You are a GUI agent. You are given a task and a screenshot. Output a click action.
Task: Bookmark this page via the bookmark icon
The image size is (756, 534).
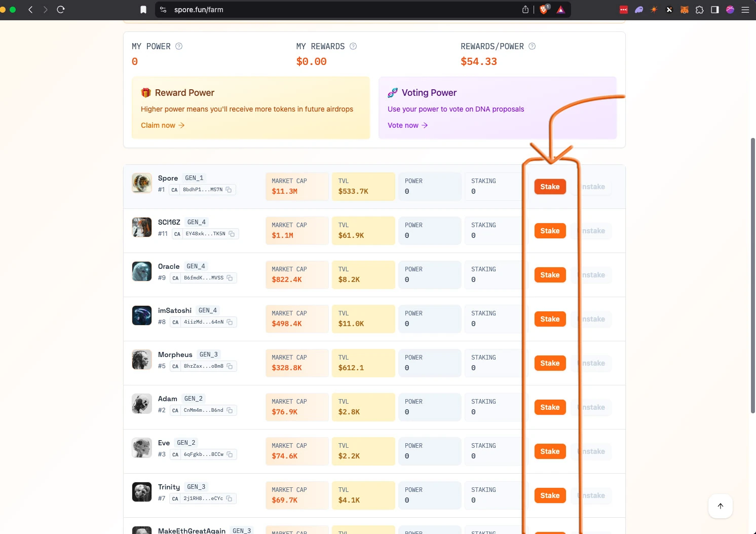coord(143,10)
